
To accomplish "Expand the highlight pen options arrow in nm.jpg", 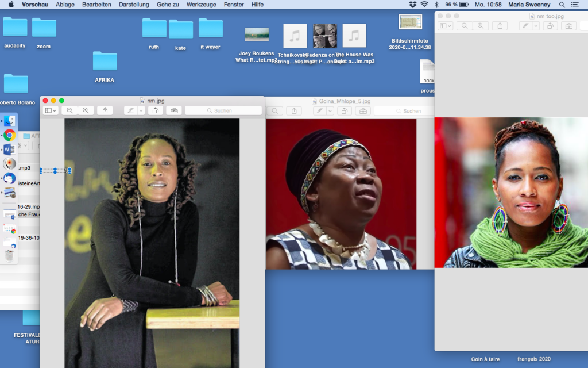I will point(141,110).
